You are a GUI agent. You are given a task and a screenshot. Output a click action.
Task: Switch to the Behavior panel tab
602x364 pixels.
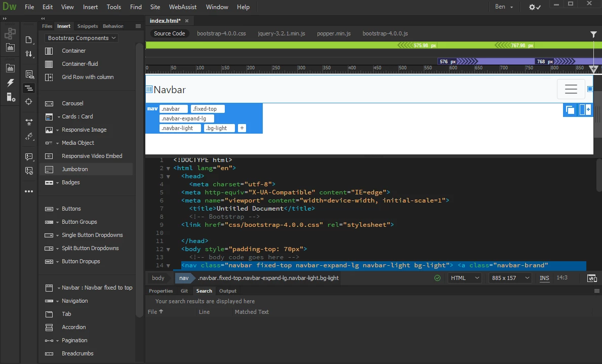tap(113, 26)
